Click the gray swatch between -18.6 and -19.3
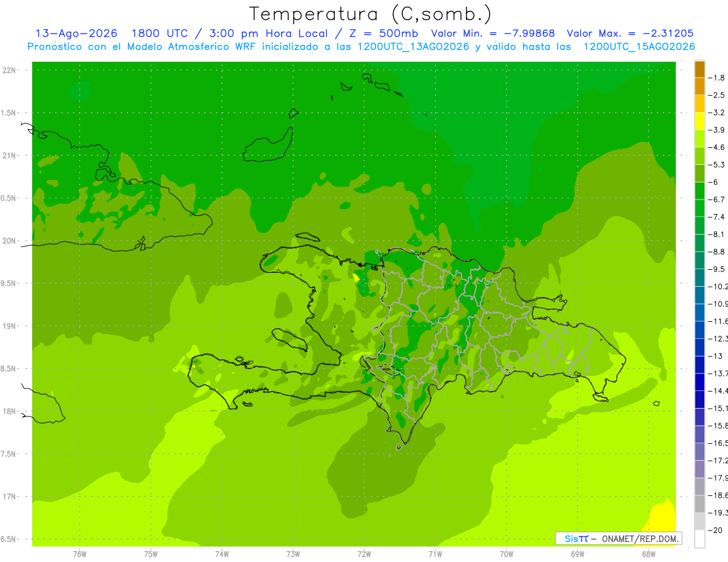The image size is (728, 562). point(699,504)
